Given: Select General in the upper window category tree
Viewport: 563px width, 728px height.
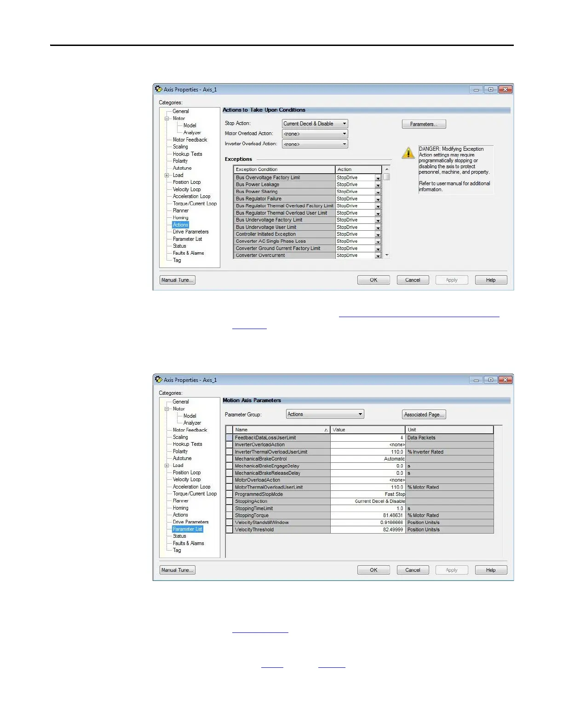Looking at the screenshot, I should [181, 111].
